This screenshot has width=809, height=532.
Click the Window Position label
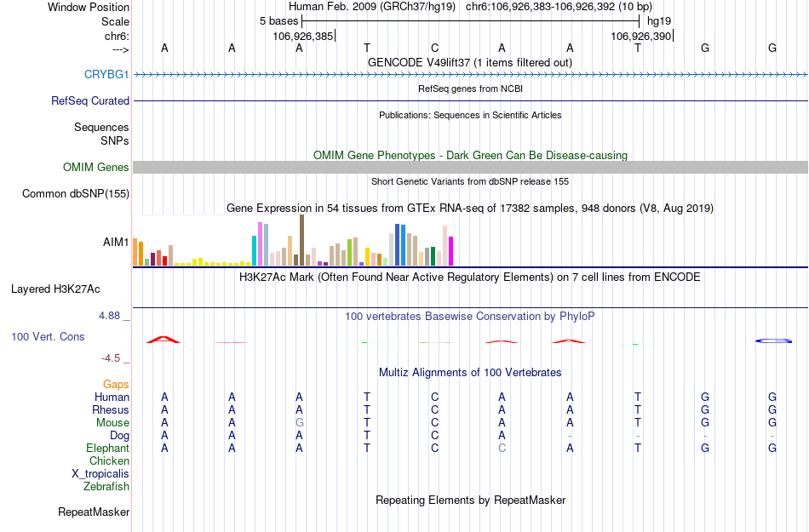point(89,7)
